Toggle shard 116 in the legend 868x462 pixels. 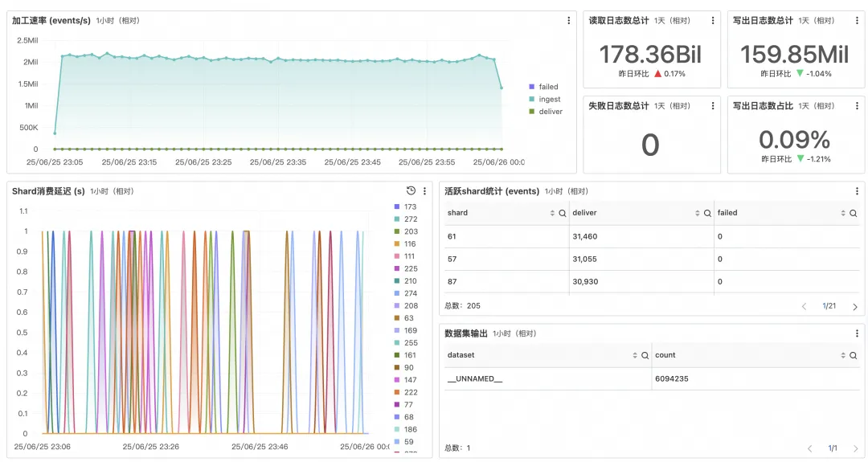[405, 243]
